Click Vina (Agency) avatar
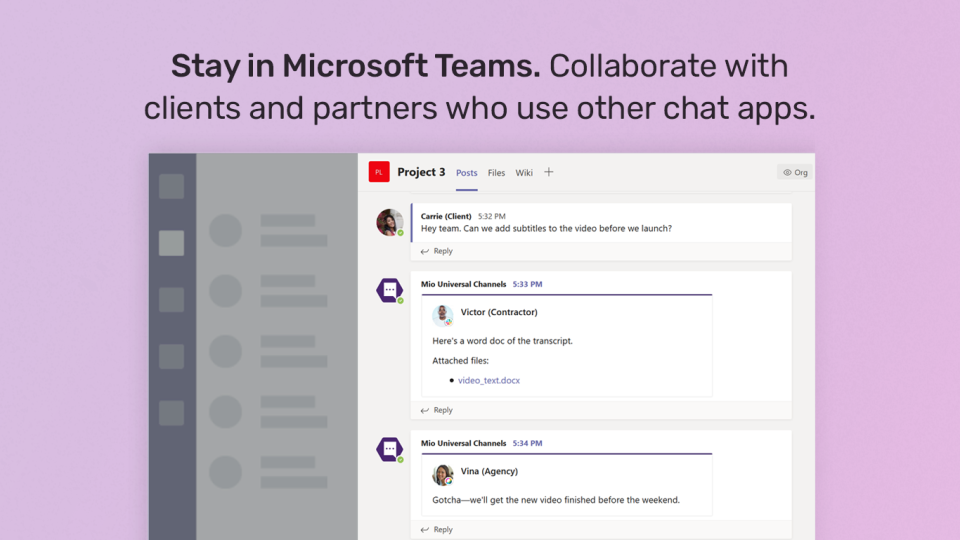 tap(443, 474)
